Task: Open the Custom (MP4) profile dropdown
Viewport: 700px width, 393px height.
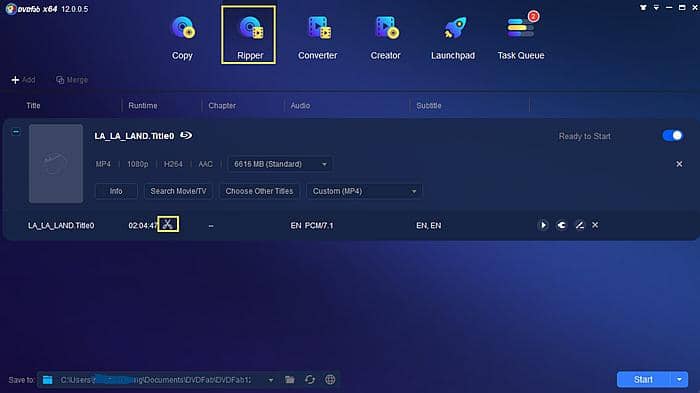Action: (364, 191)
